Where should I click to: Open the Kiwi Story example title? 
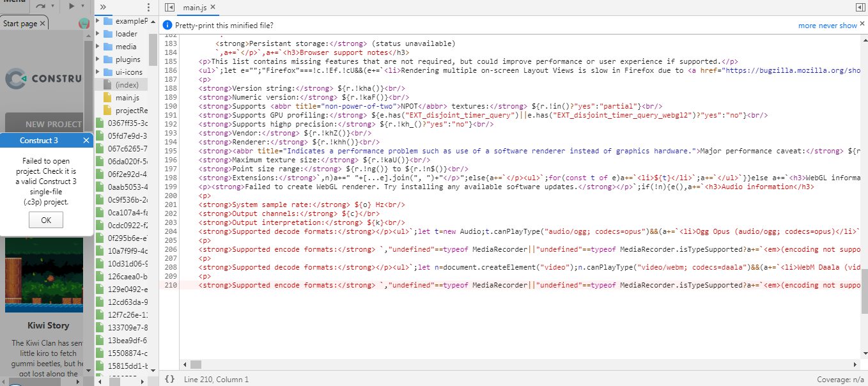pyautogui.click(x=48, y=326)
